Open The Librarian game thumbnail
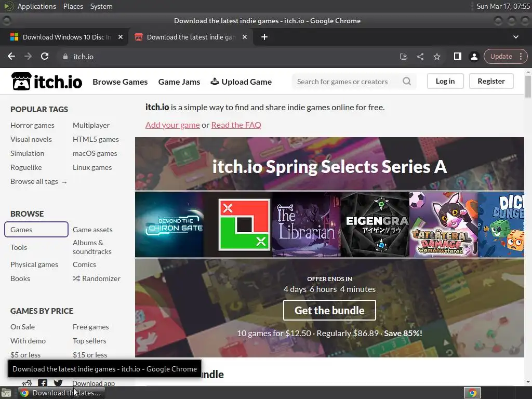 (x=307, y=224)
